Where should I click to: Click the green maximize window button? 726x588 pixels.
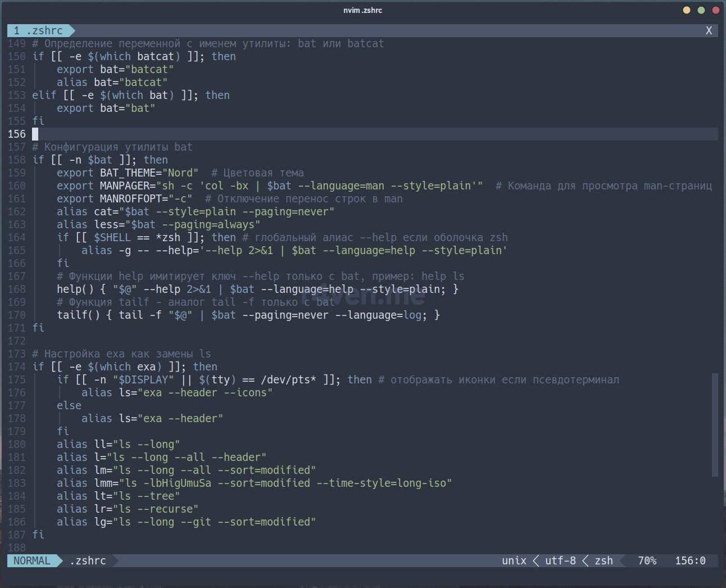(x=701, y=10)
